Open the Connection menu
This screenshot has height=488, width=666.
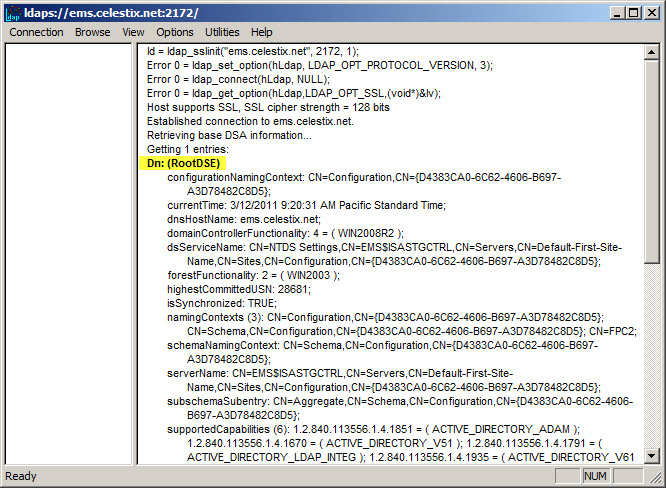click(x=36, y=32)
